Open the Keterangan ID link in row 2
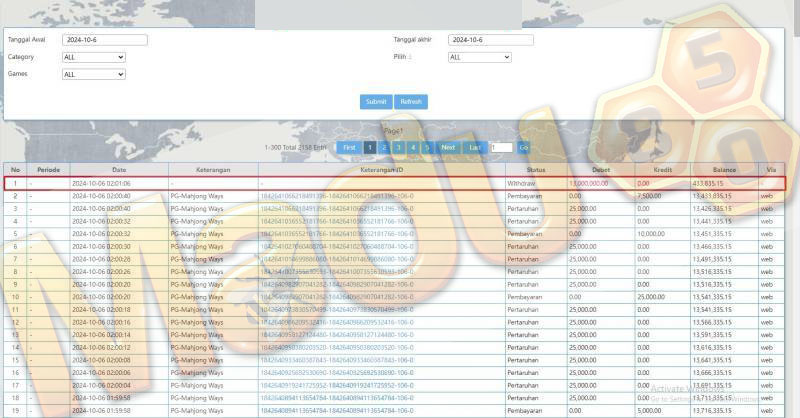The height and width of the screenshot is (418, 800). [x=337, y=196]
